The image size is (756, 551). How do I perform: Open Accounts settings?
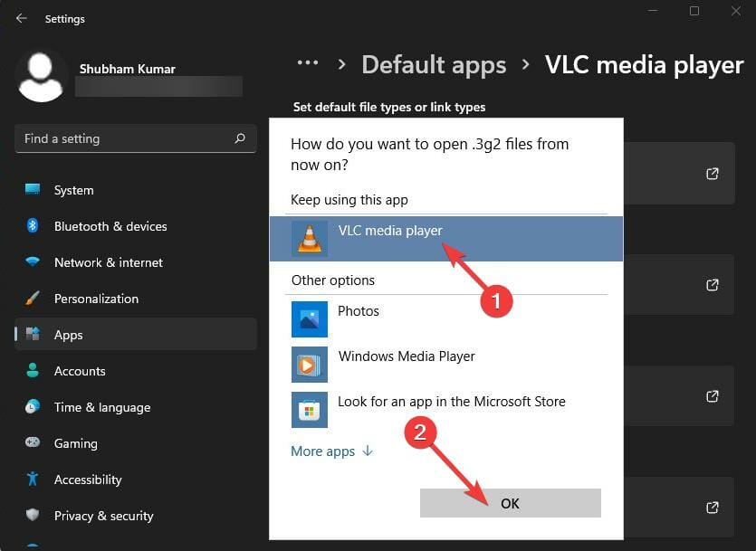(x=136, y=371)
